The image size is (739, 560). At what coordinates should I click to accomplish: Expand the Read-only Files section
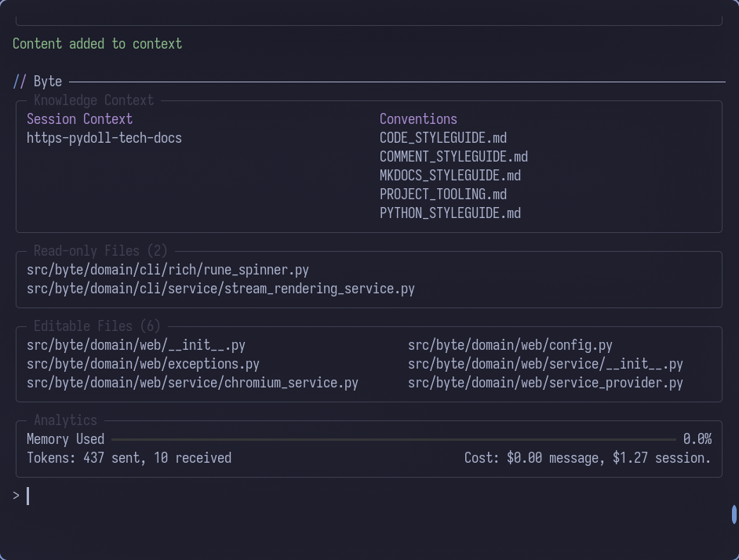(100, 250)
